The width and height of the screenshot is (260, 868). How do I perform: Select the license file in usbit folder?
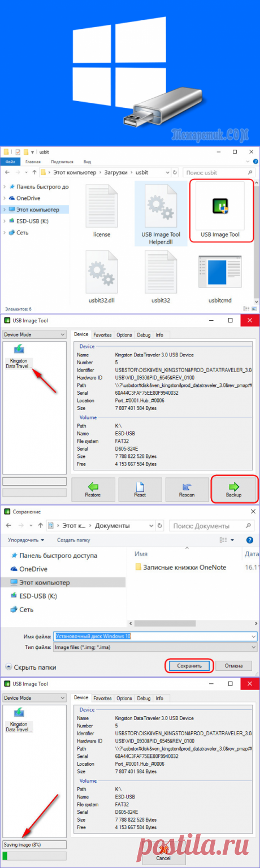point(102,211)
